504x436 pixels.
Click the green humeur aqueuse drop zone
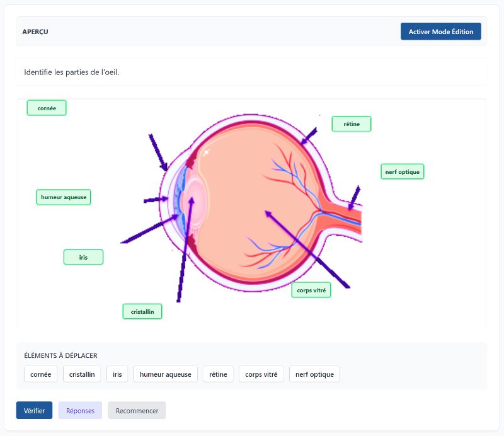click(64, 197)
